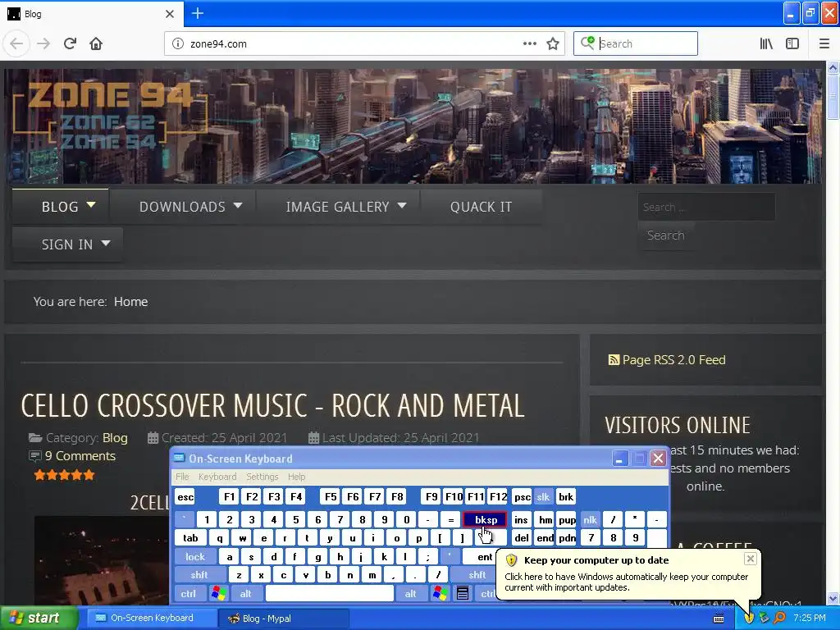Click the keyboard tray icon
840x630 pixels.
point(719,619)
